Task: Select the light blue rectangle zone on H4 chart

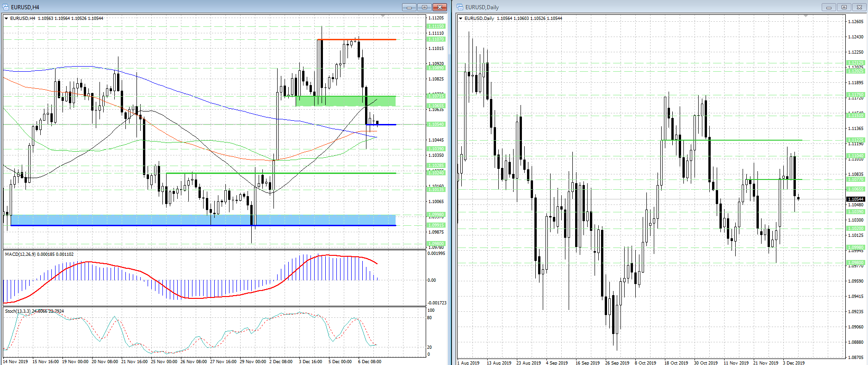Action: pos(203,220)
